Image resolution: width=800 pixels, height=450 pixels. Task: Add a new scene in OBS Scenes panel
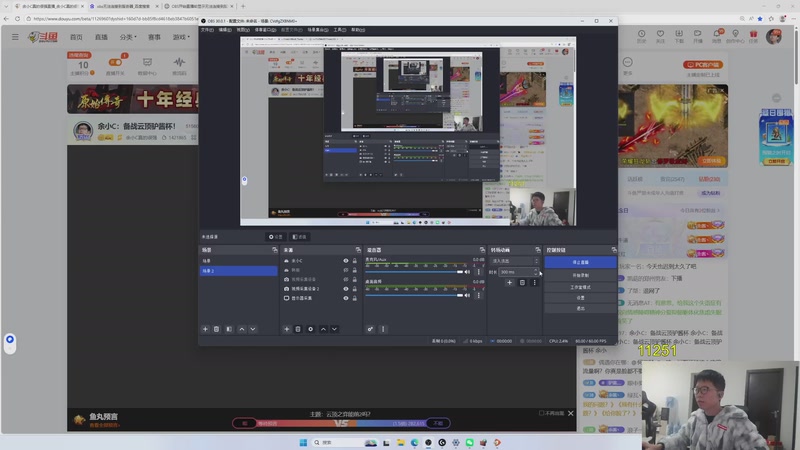pyautogui.click(x=205, y=329)
